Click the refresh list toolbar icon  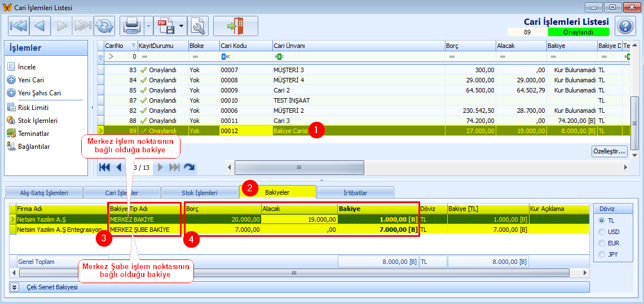pos(104,26)
